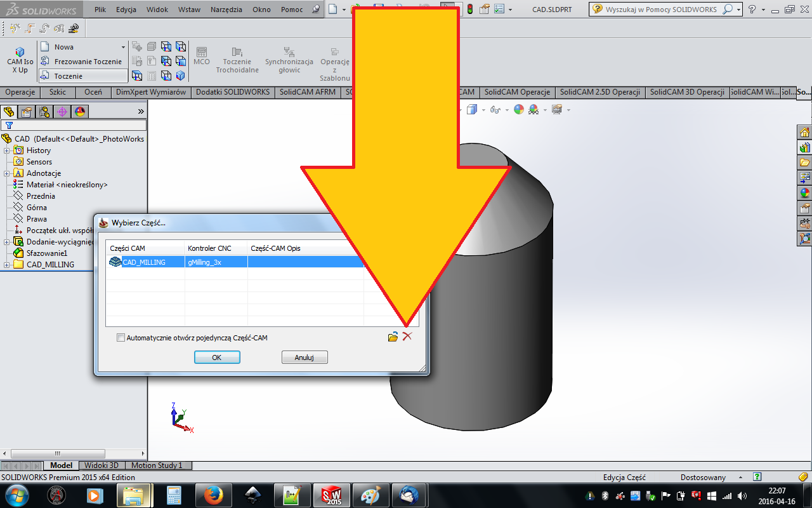Click Synchronizacja głowic icon

[289, 60]
